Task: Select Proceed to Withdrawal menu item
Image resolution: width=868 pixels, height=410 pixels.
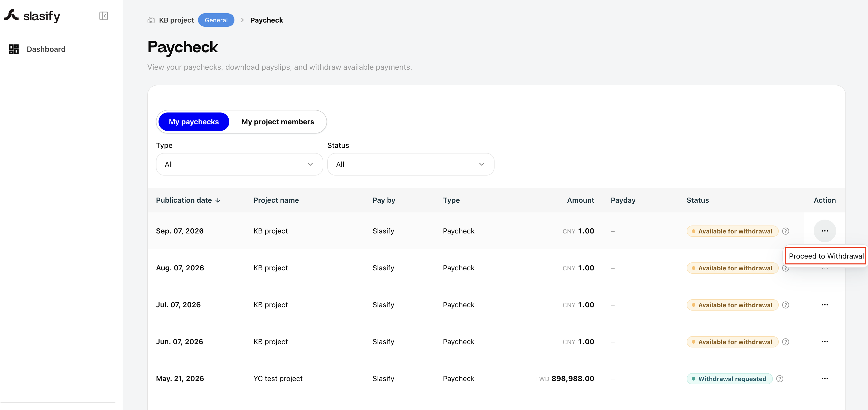Action: pos(826,256)
